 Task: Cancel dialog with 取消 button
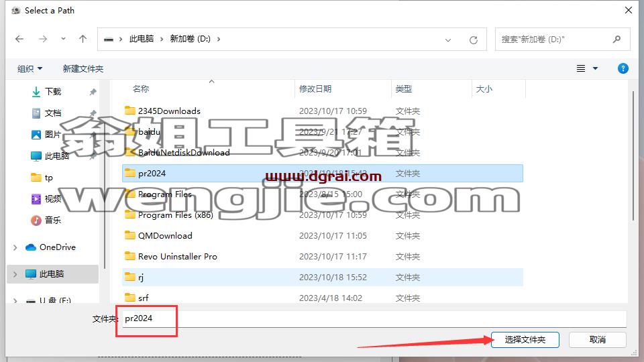click(x=598, y=340)
